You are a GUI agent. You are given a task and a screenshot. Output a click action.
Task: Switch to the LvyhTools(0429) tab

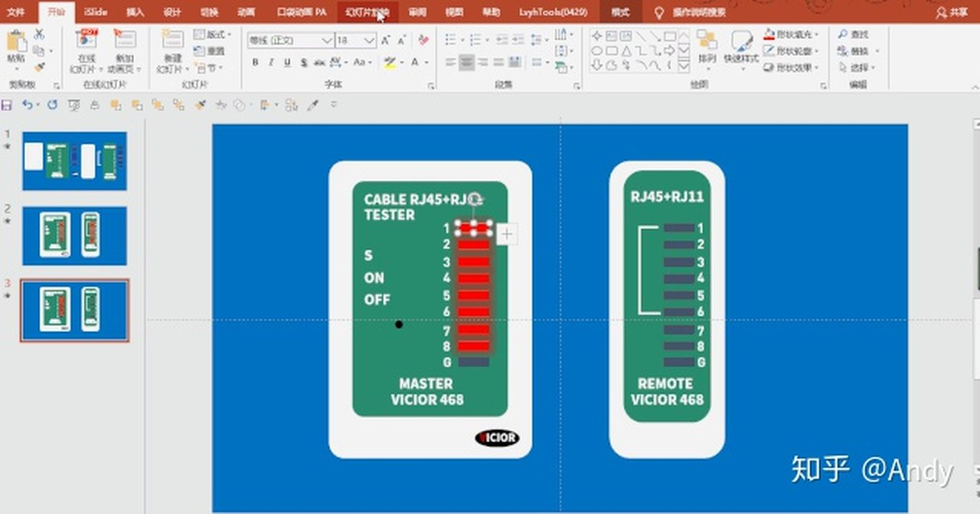click(553, 12)
